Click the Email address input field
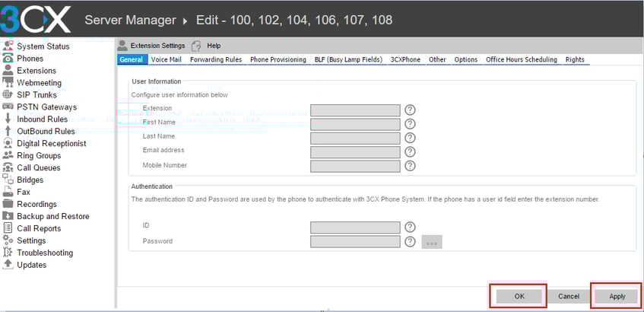 click(x=355, y=152)
